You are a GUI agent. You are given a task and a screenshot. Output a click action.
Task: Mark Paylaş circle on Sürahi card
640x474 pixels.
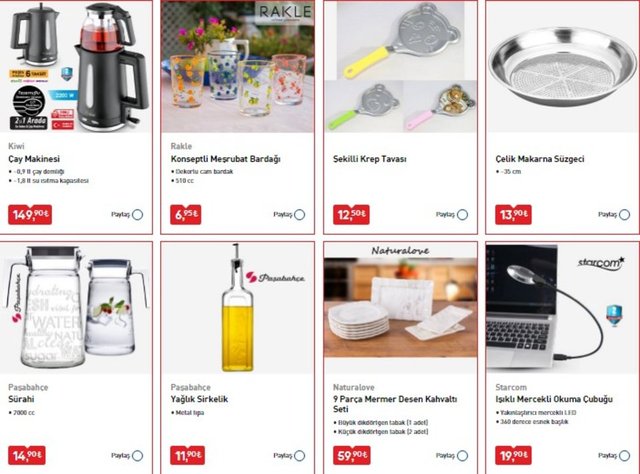click(138, 456)
